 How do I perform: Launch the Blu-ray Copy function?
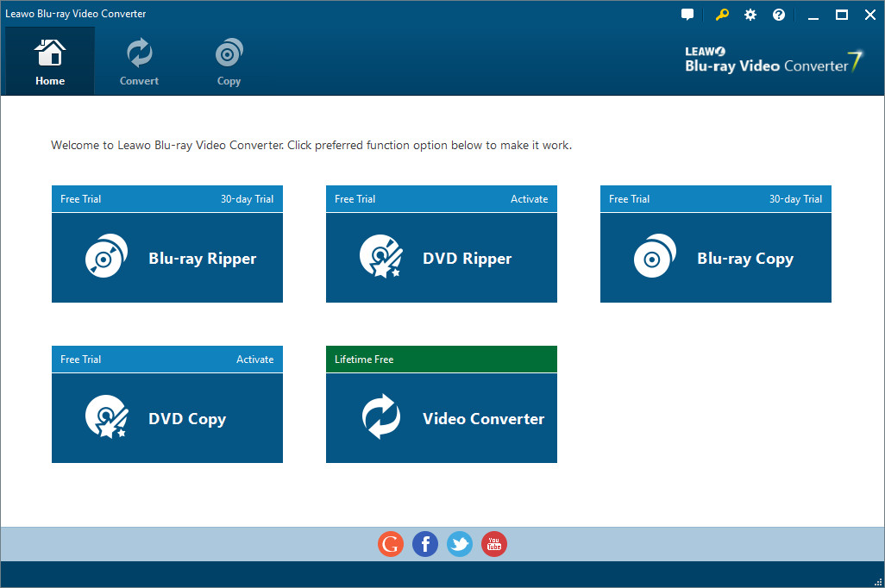[715, 257]
